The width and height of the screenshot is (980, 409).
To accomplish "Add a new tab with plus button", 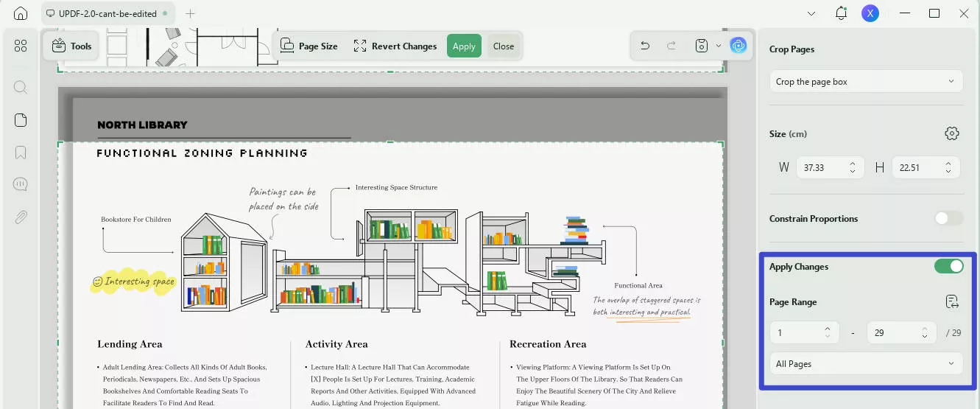I will 191,13.
